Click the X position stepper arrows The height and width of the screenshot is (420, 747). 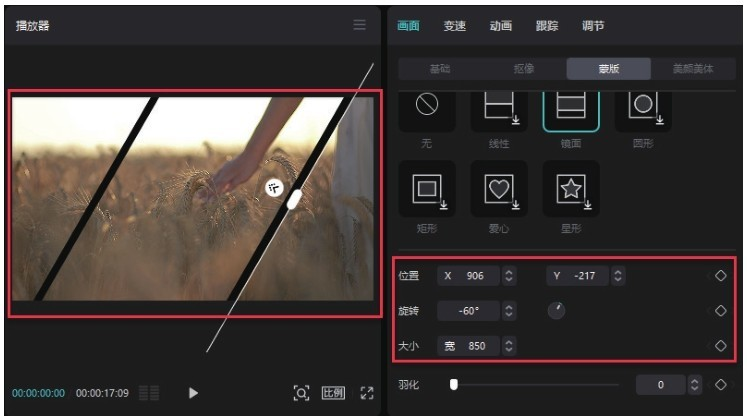coord(509,276)
